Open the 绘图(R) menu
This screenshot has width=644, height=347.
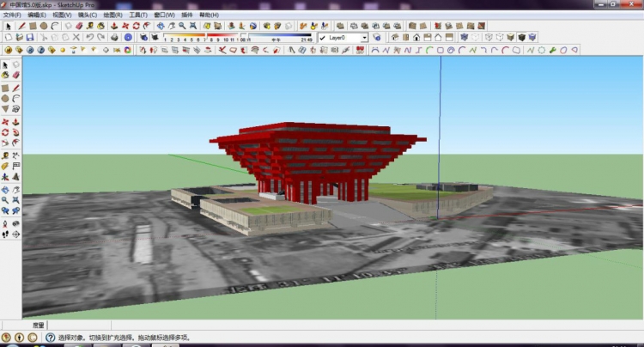113,15
